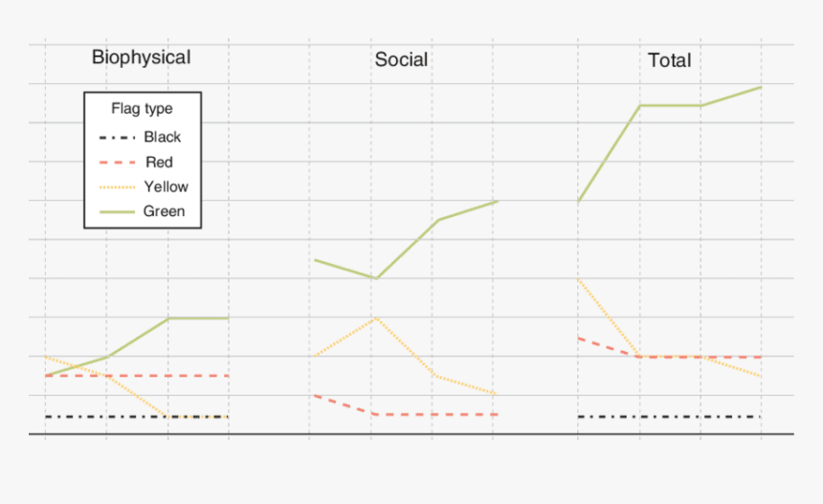The width and height of the screenshot is (823, 504).
Task: Click the "Total" panel title
Action: click(x=669, y=60)
